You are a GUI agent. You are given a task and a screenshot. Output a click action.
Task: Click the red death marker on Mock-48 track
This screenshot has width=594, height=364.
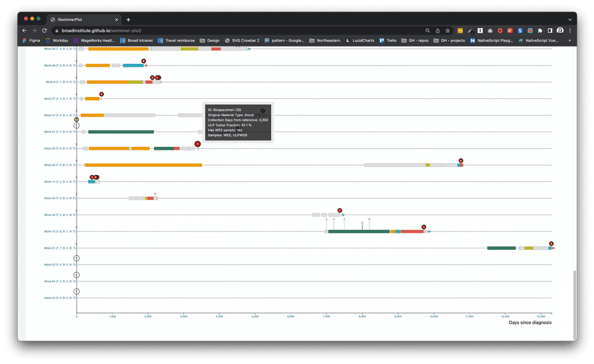(x=340, y=210)
